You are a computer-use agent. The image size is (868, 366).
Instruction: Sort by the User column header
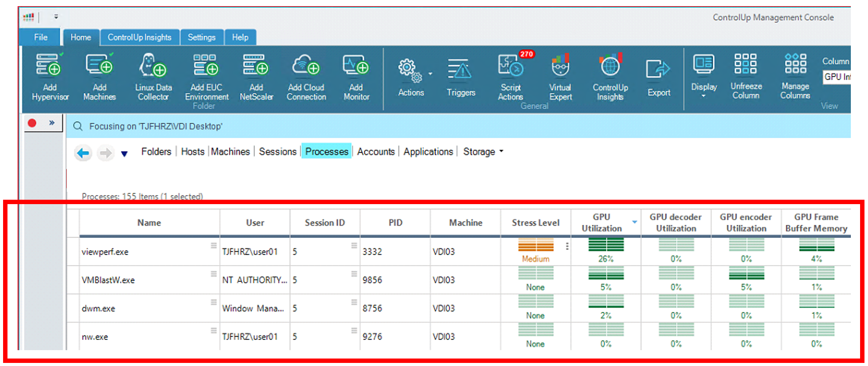(255, 223)
